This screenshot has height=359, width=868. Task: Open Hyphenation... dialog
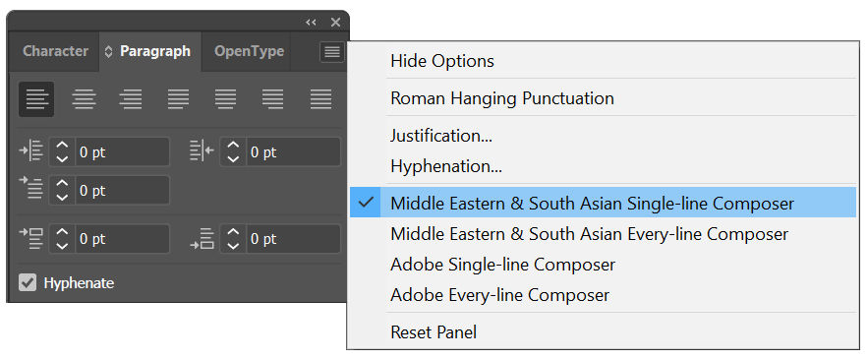[x=603, y=166]
